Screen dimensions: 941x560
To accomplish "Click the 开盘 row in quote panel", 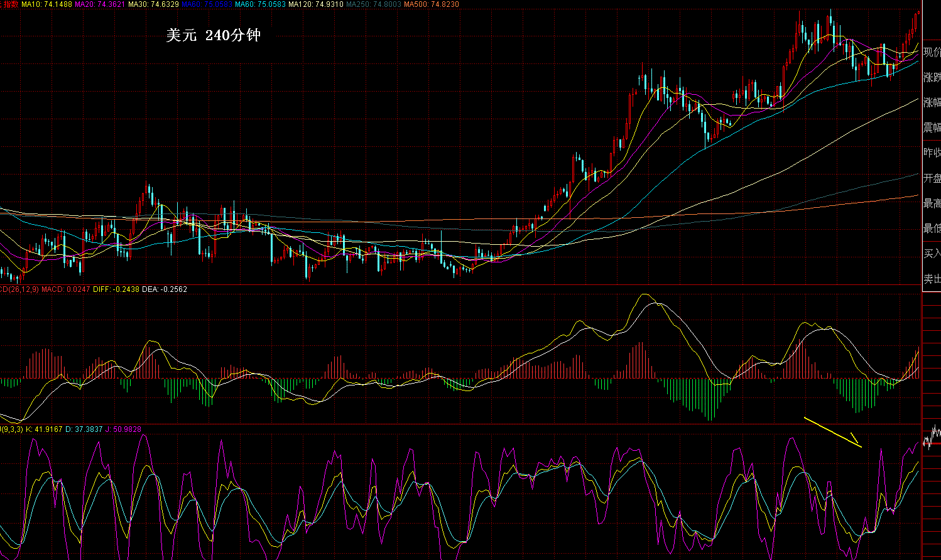I will (932, 178).
